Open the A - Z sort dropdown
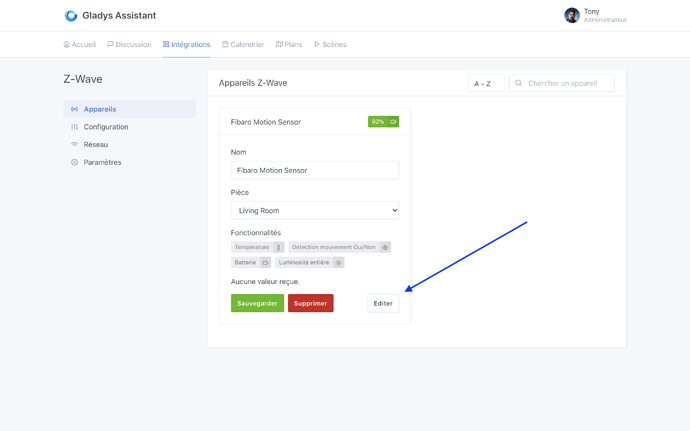Screen dimensions: 690x431 click(x=486, y=83)
